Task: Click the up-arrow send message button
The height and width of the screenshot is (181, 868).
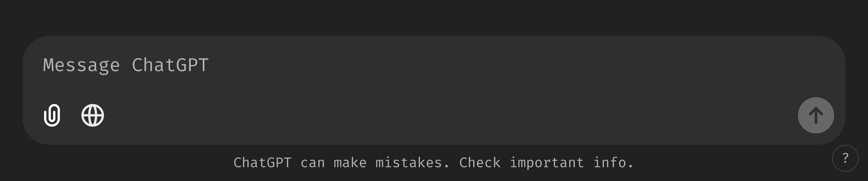Action: pyautogui.click(x=816, y=115)
